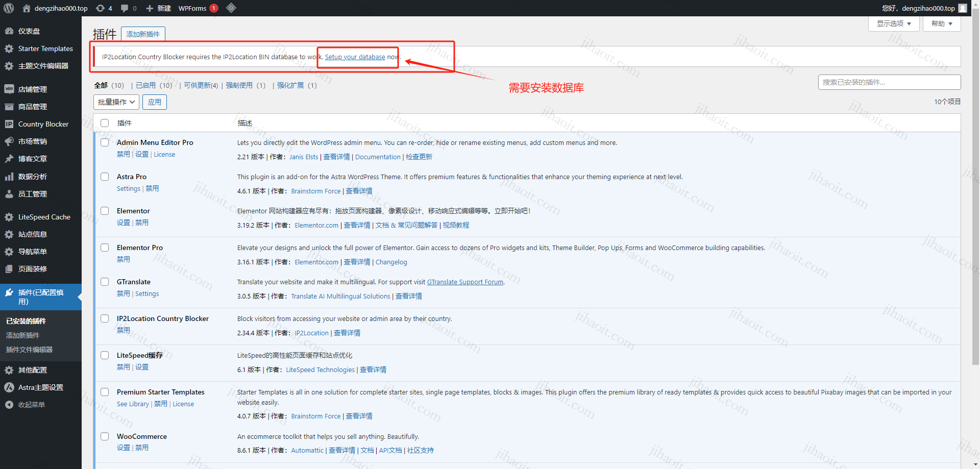
Task: Check the WooCommerce plugin checkbox
Action: pyautogui.click(x=105, y=436)
